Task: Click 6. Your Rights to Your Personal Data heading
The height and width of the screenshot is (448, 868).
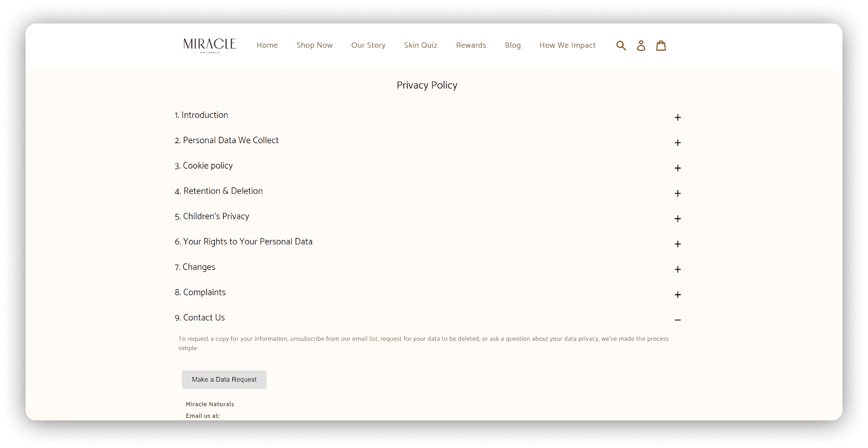Action: 244,242
